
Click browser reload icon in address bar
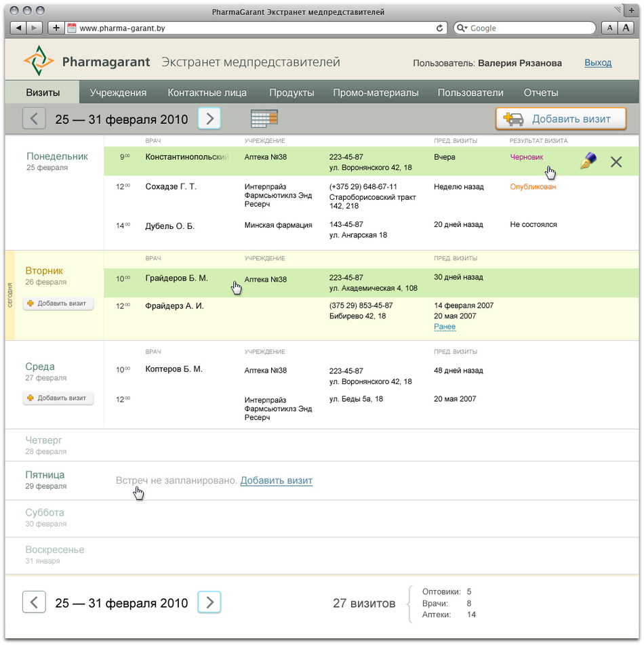[439, 28]
